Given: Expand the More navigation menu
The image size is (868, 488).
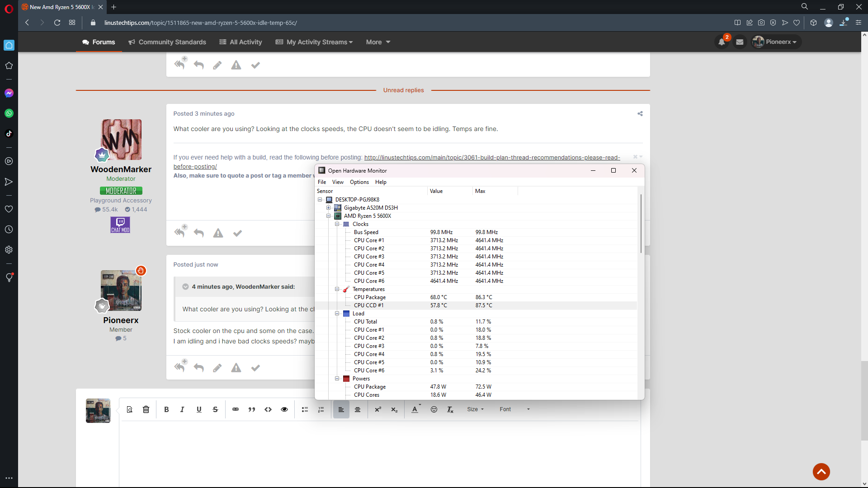Looking at the screenshot, I should [x=378, y=42].
